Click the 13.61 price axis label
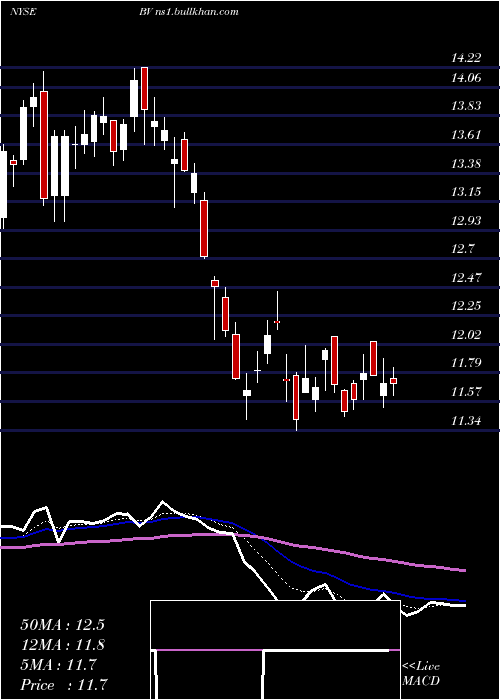This screenshot has width=500, height=700. tap(466, 134)
